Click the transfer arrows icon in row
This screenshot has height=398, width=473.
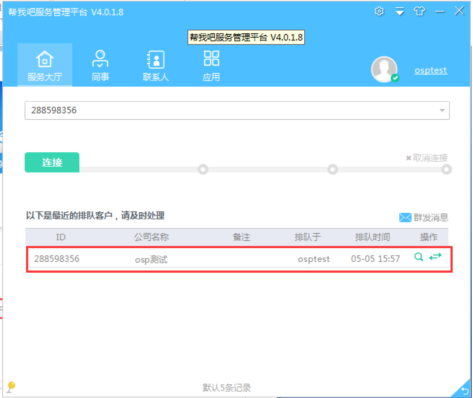coord(435,257)
